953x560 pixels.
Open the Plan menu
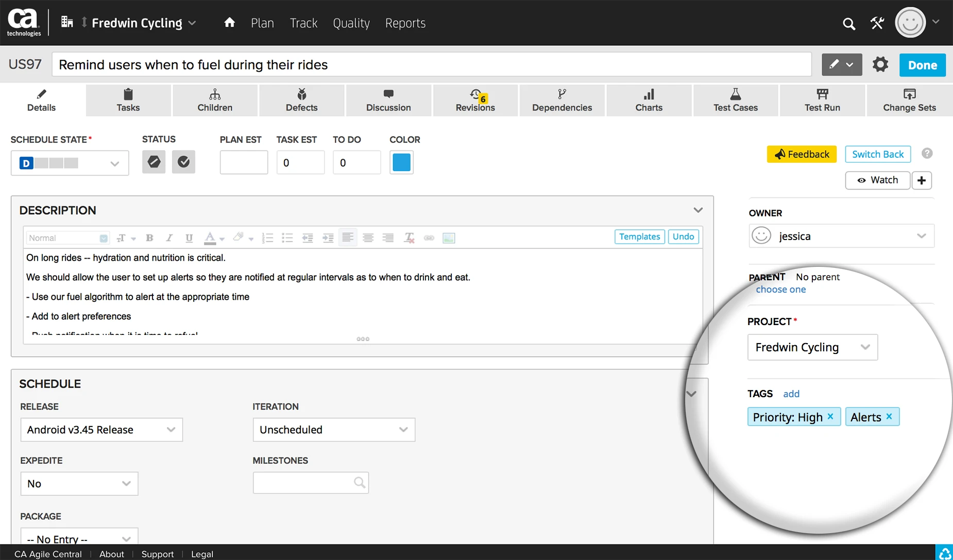[x=262, y=23]
